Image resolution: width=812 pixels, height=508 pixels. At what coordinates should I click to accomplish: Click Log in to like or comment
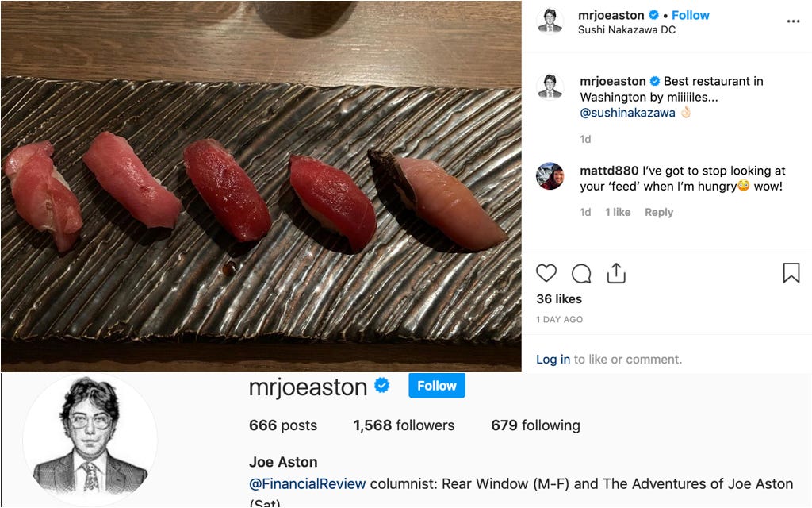(x=553, y=360)
